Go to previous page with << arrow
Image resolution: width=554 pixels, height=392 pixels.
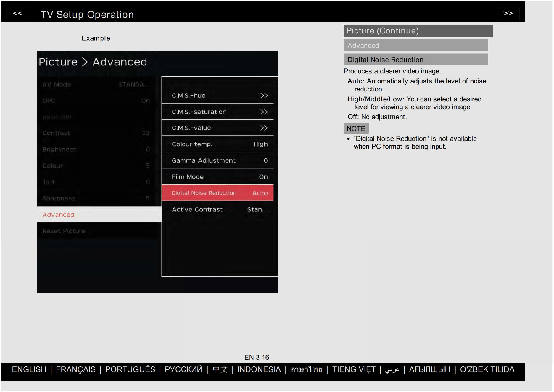click(x=18, y=13)
